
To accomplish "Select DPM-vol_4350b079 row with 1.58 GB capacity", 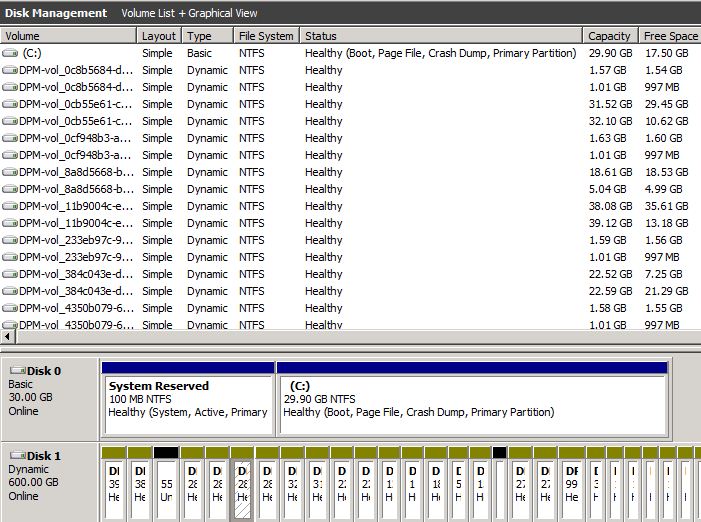I will point(350,308).
